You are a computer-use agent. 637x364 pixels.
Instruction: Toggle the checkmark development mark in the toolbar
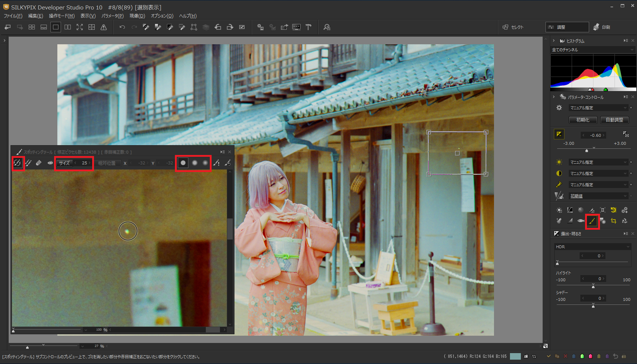point(242,27)
